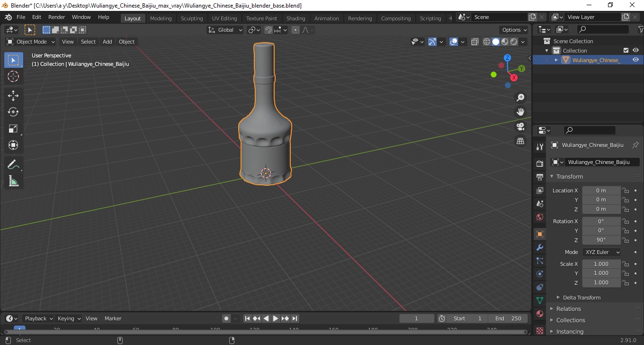Select the Cursor tool in the viewport toolbar

tap(13, 76)
